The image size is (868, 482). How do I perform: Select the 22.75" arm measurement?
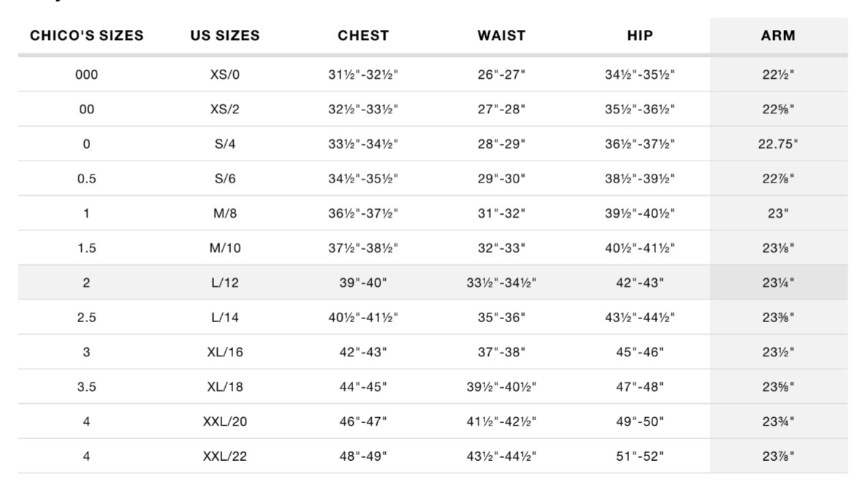[x=778, y=144]
